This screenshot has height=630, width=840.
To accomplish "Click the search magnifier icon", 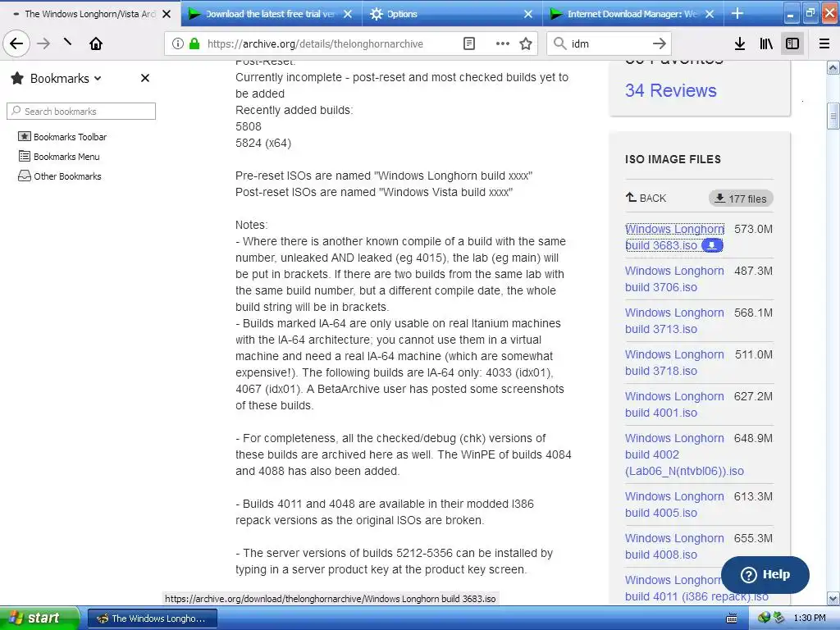I will pos(559,44).
